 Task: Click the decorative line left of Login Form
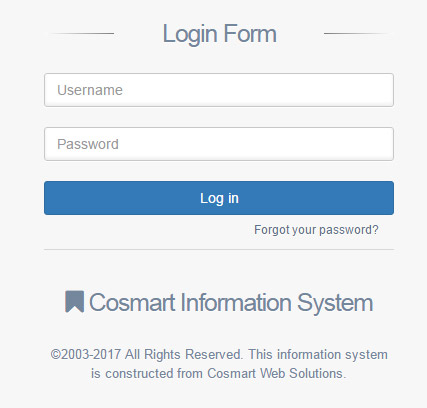(x=81, y=33)
